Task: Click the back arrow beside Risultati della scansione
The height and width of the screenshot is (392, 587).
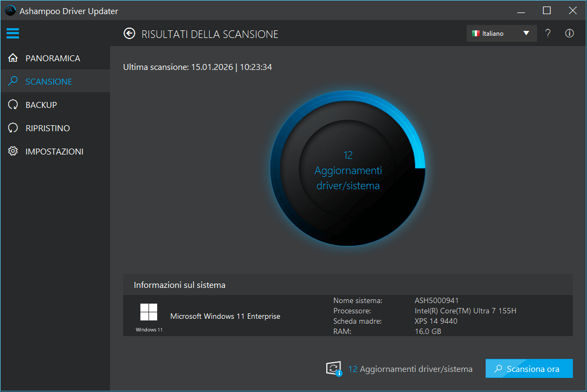Action: 129,34
